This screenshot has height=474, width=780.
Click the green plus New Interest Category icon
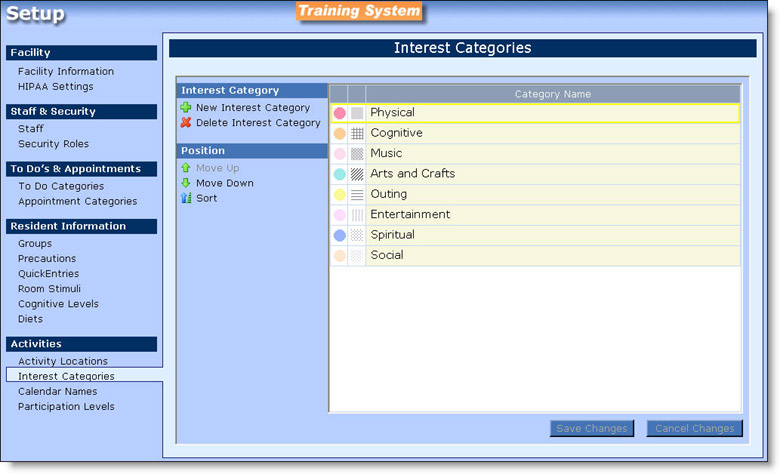pos(186,108)
